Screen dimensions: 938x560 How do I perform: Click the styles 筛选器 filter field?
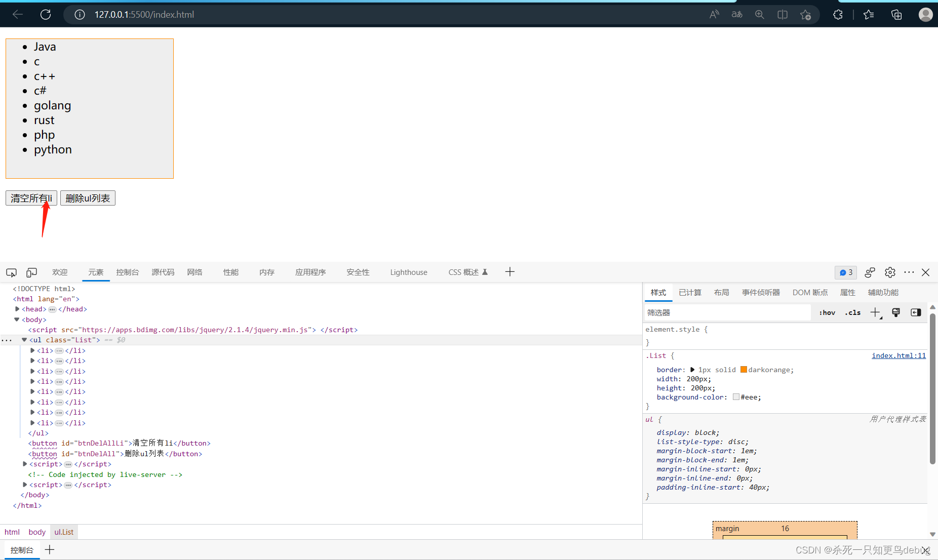728,312
